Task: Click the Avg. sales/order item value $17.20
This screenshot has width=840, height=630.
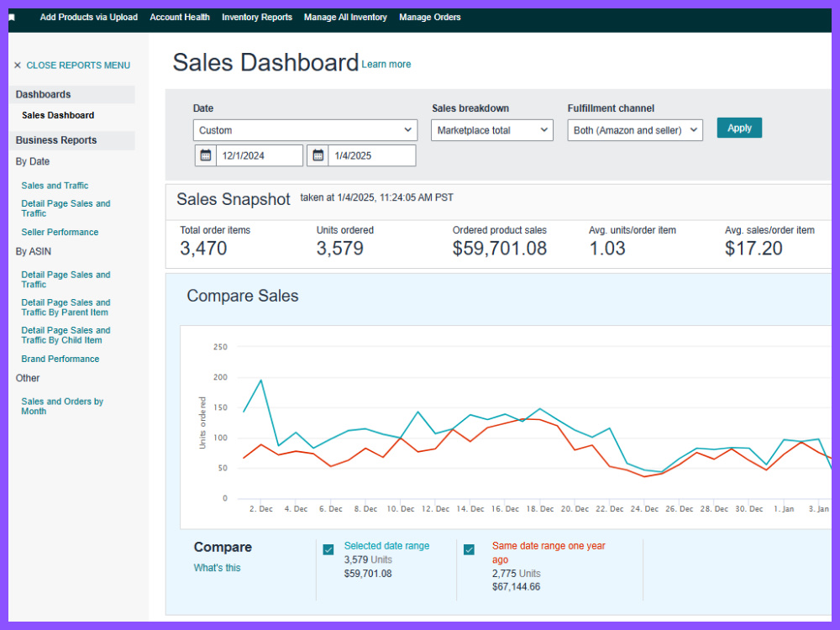Action: coord(753,249)
